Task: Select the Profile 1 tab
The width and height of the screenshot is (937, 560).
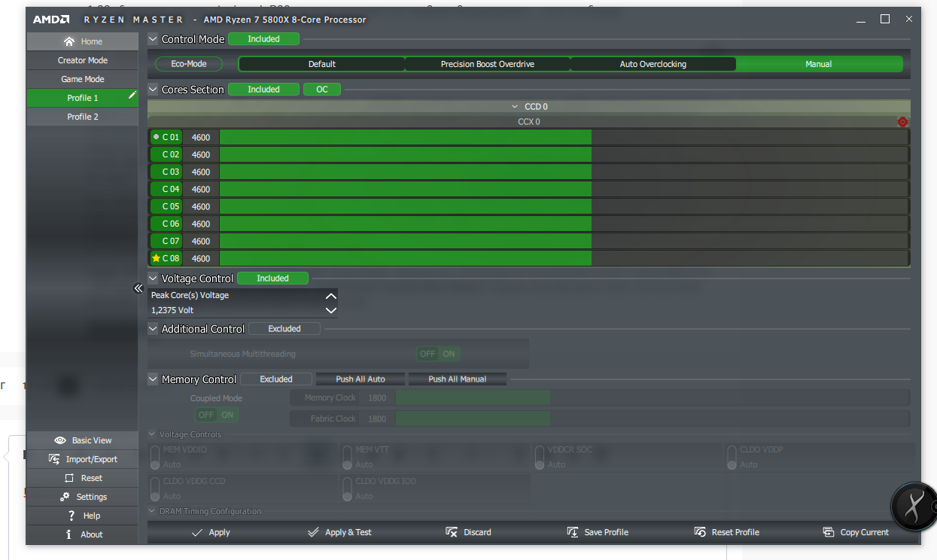Action: click(83, 98)
